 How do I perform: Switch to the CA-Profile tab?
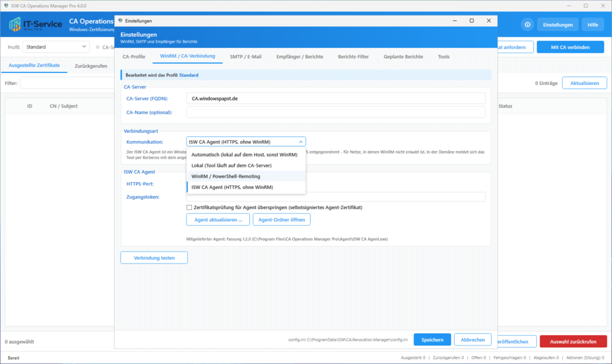(134, 57)
